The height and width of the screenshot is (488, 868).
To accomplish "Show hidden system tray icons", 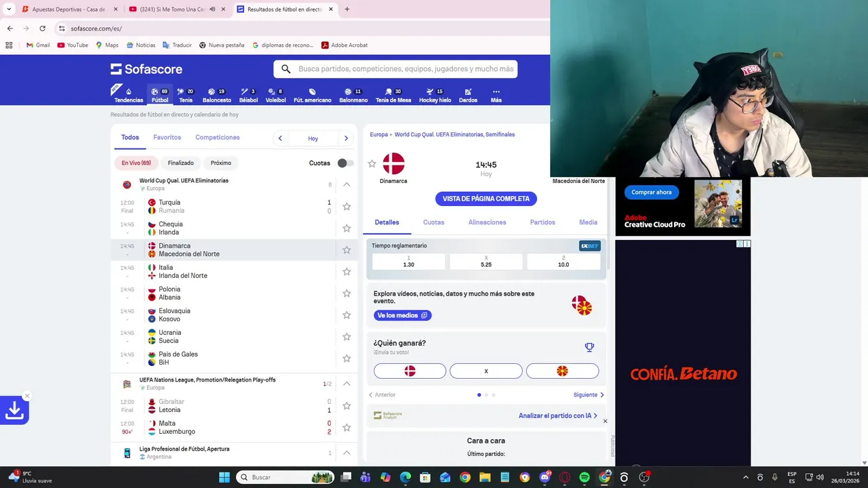I will (x=746, y=477).
